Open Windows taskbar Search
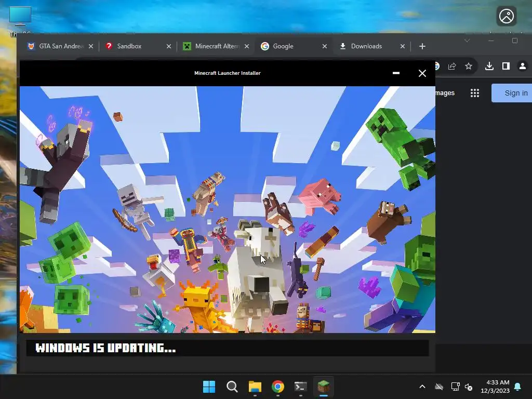The image size is (532, 399). pyautogui.click(x=232, y=387)
